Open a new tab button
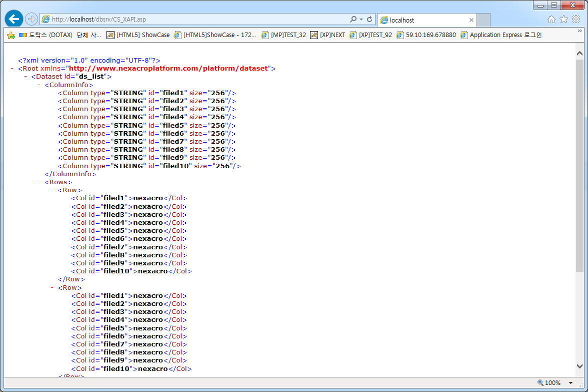This screenshot has height=392, width=588. point(483,20)
